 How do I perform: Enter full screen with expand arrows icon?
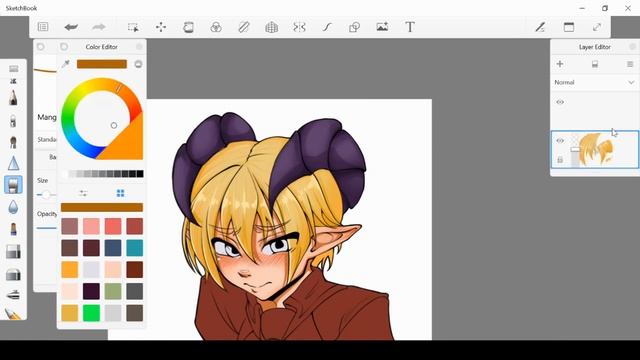597,27
